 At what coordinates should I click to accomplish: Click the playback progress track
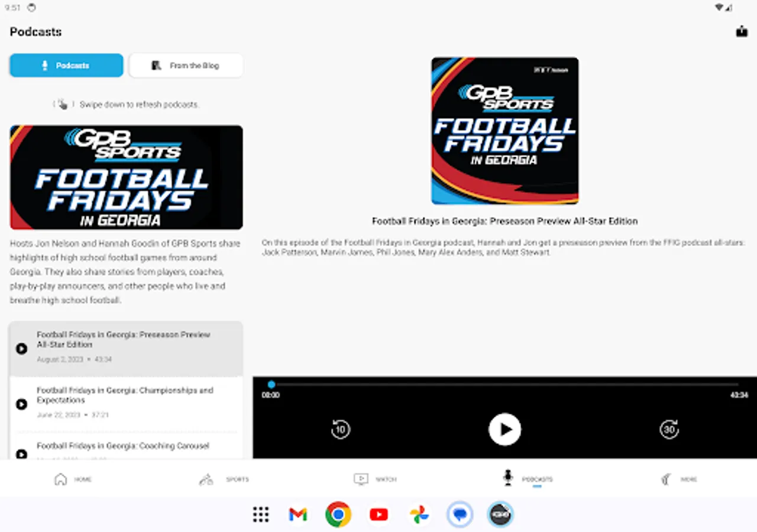pyautogui.click(x=504, y=384)
